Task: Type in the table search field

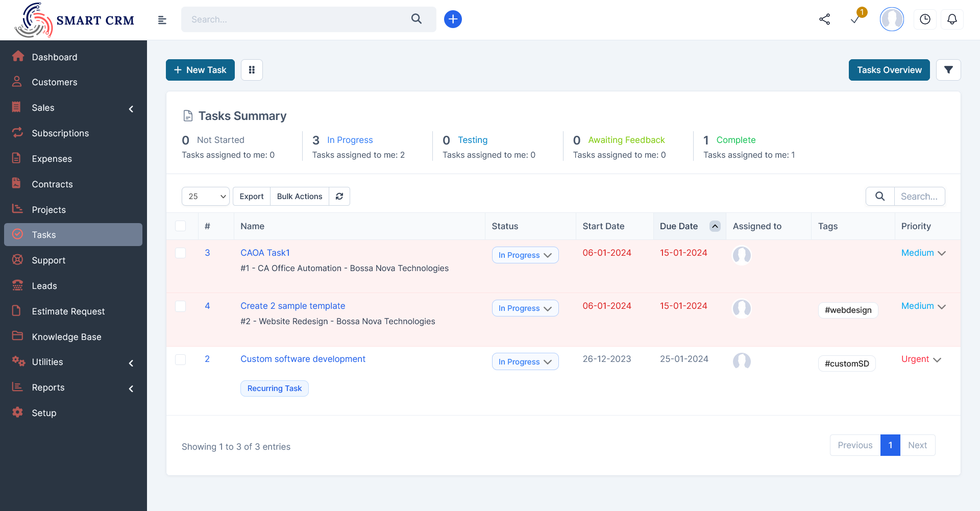Action: coord(919,196)
